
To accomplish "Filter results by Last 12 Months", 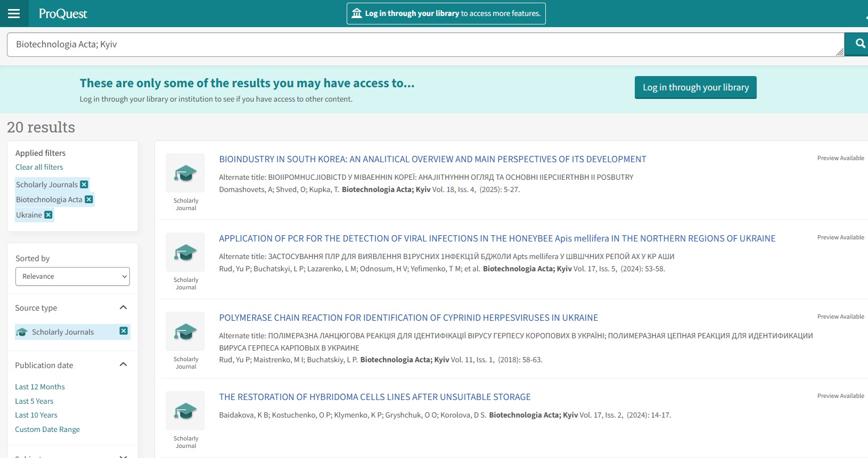I will [x=40, y=387].
